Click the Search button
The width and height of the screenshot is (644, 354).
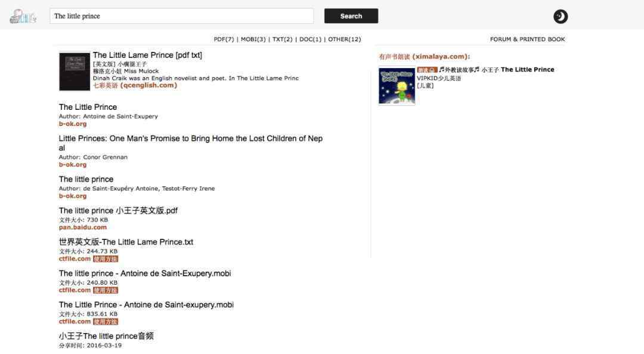point(351,16)
